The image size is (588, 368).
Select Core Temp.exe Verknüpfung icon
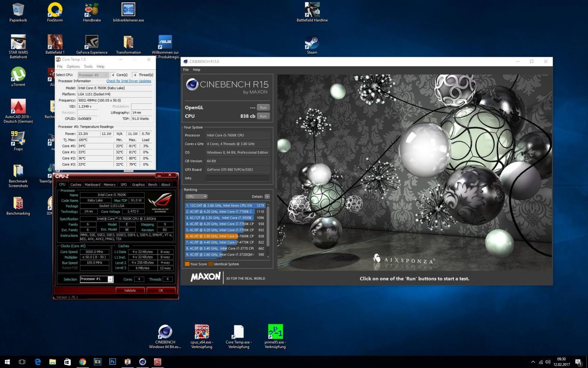239,336
